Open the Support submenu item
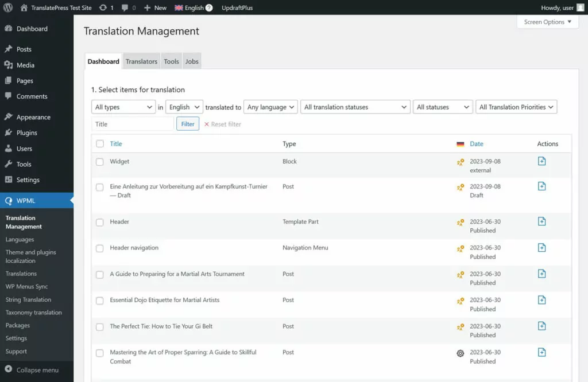The width and height of the screenshot is (588, 382). coord(16,351)
